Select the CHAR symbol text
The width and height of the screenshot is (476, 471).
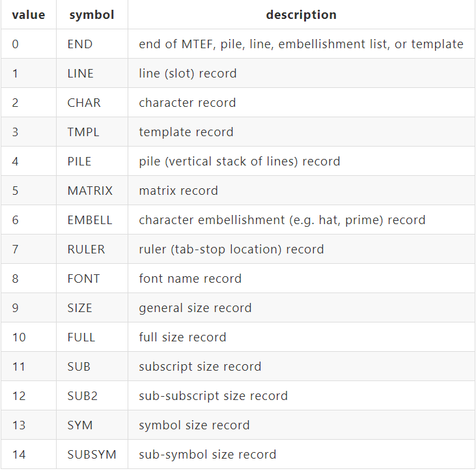pyautogui.click(x=84, y=103)
